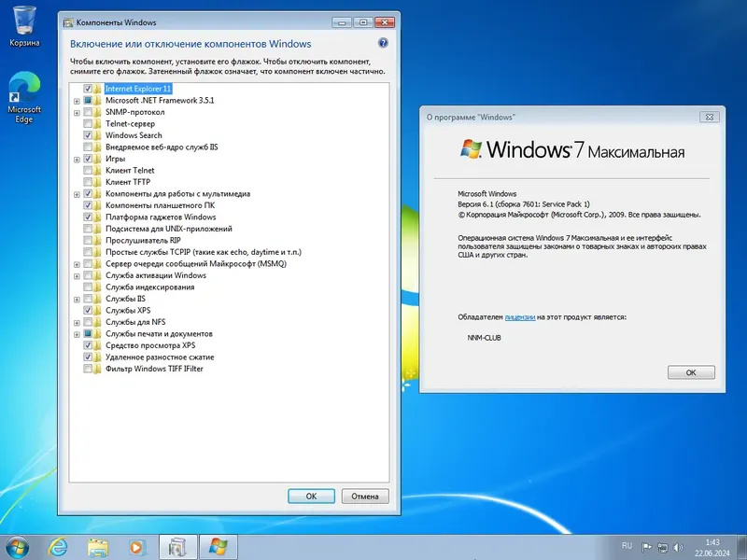Disable the Windows Search checkbox
Viewport: 747px width, 560px height.
89,134
